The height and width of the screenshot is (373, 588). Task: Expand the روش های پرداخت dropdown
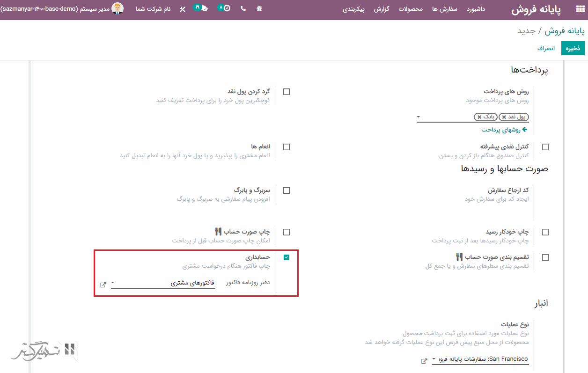[418, 117]
